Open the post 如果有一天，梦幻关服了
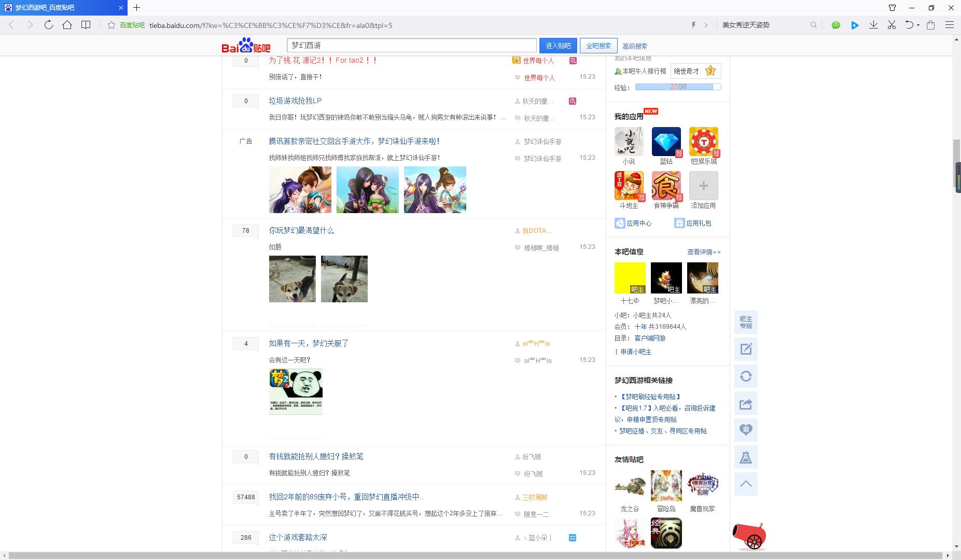The height and width of the screenshot is (560, 961). click(309, 343)
